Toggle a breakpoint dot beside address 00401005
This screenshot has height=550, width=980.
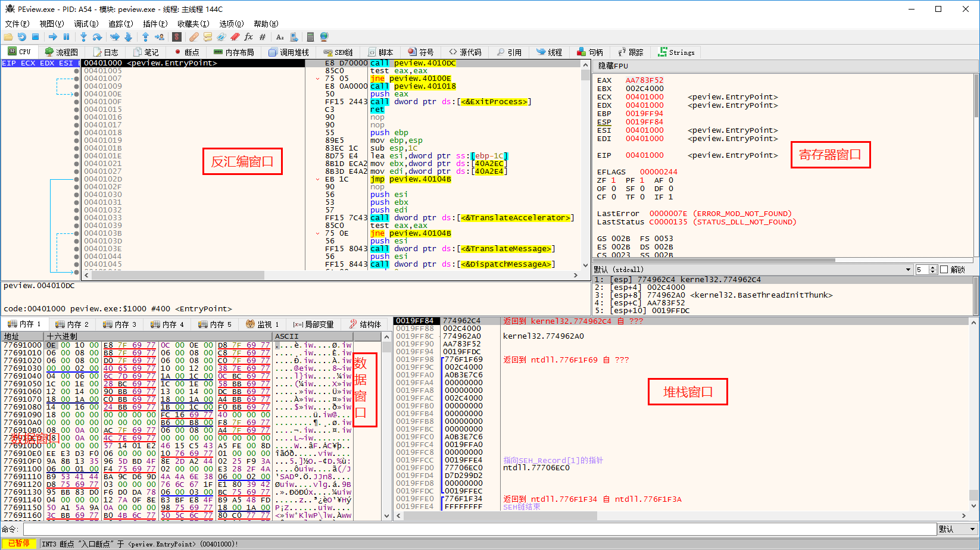pyautogui.click(x=76, y=70)
